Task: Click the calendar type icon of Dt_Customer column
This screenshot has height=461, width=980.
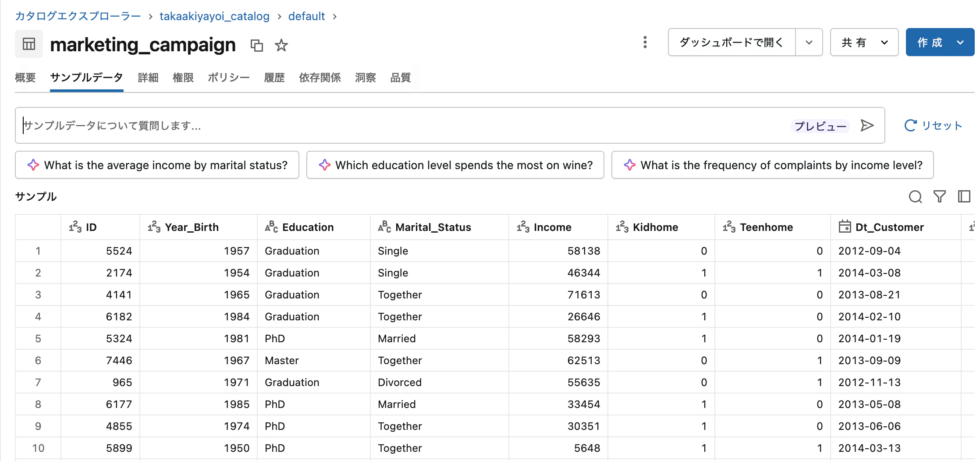Action: 845,227
